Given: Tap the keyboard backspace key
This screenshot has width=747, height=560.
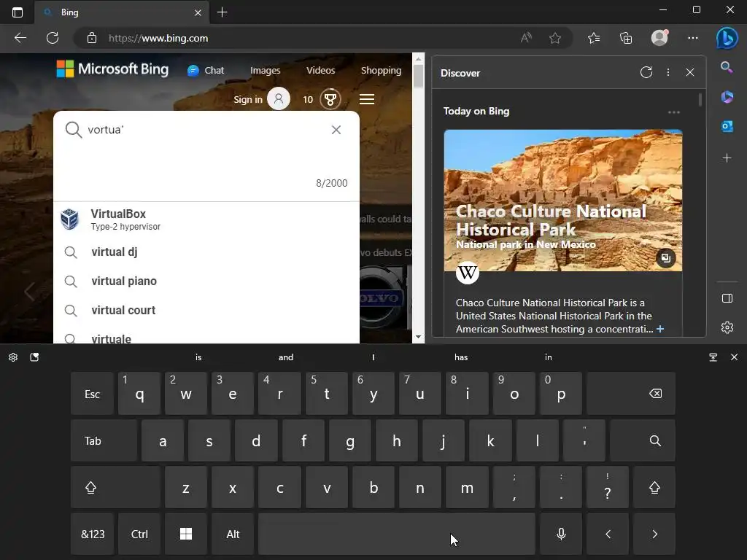Looking at the screenshot, I should [631, 393].
